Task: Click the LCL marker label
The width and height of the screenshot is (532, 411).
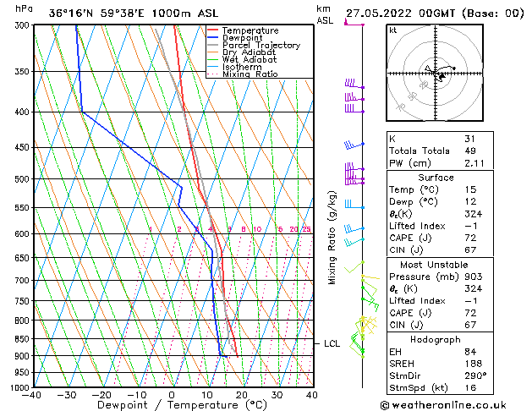Action: (332, 343)
